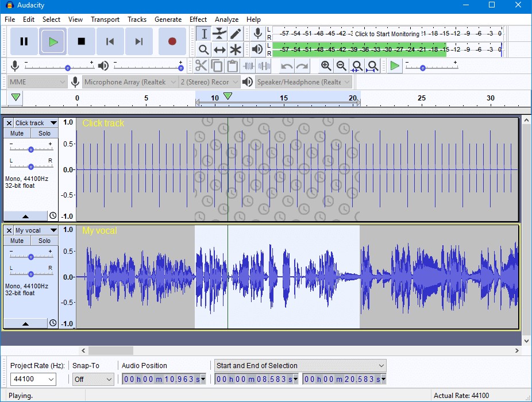Screen dimensions: 532x402
Task: Click the Trim Audio icon
Action: click(x=249, y=65)
